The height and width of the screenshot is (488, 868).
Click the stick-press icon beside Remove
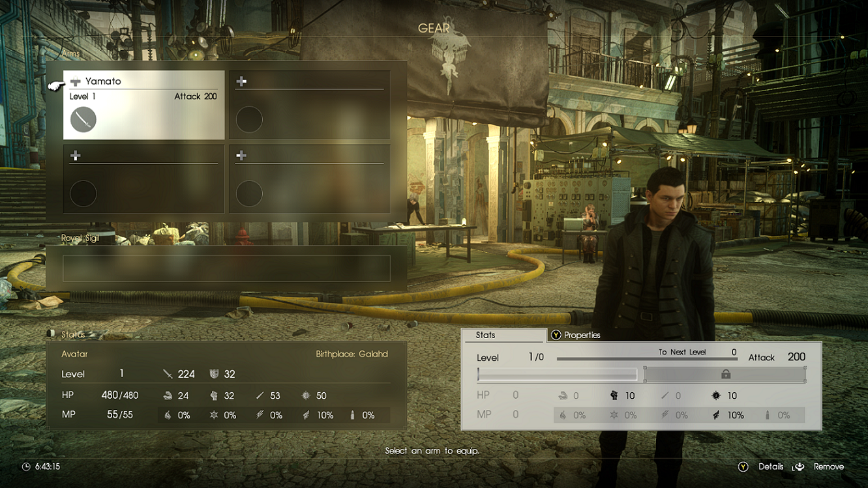798,466
